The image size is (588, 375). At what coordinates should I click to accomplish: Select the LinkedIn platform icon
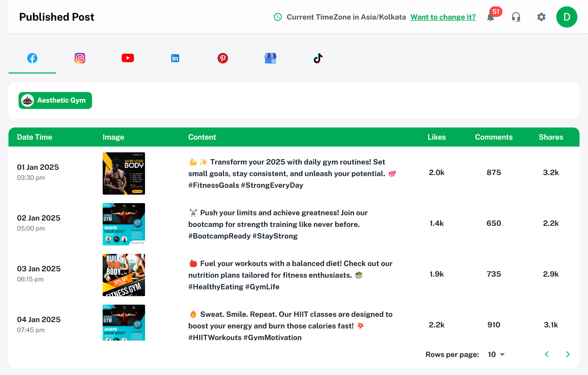point(175,58)
